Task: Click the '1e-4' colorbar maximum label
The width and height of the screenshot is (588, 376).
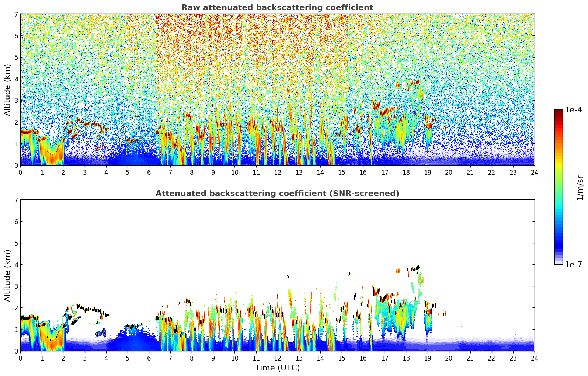Action: tap(574, 110)
